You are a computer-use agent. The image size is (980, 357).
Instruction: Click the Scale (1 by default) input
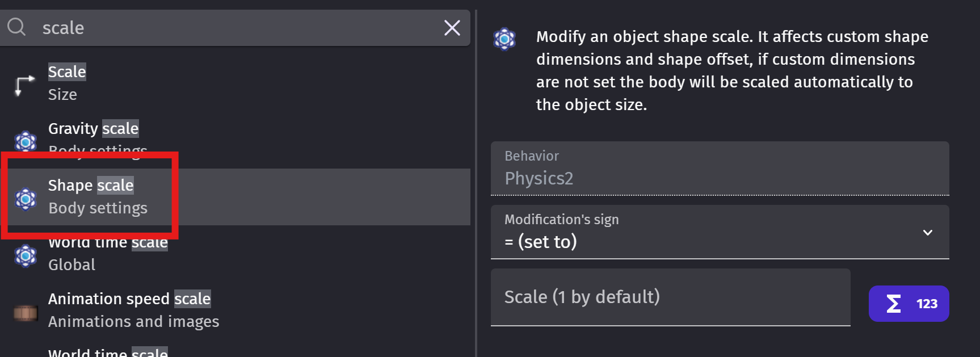click(670, 297)
